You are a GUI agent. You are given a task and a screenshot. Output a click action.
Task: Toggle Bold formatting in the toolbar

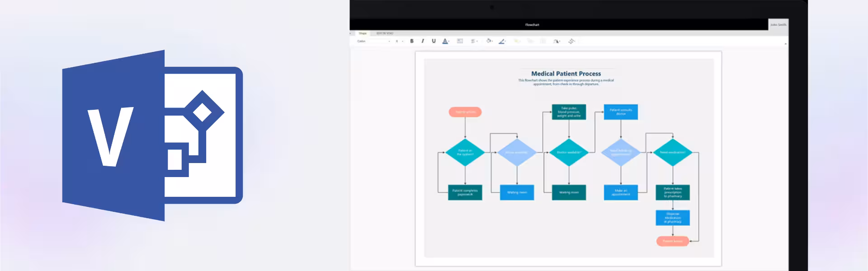click(412, 41)
